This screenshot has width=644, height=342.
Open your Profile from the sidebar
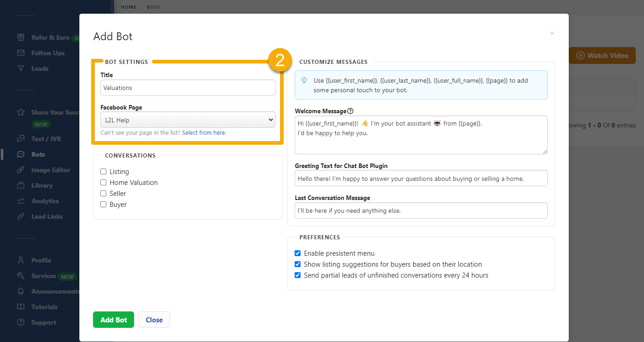(42, 260)
